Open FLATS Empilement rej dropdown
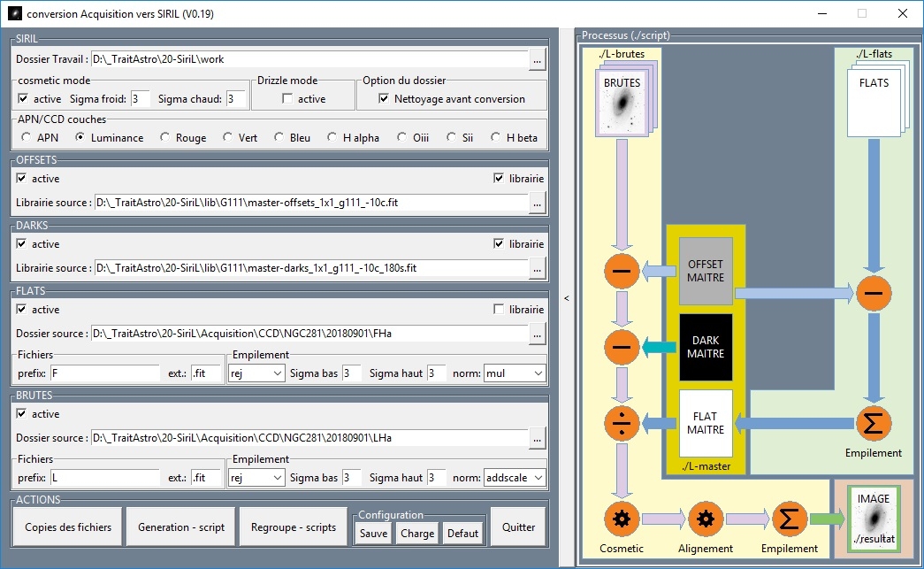This screenshot has height=569, width=924. point(257,373)
